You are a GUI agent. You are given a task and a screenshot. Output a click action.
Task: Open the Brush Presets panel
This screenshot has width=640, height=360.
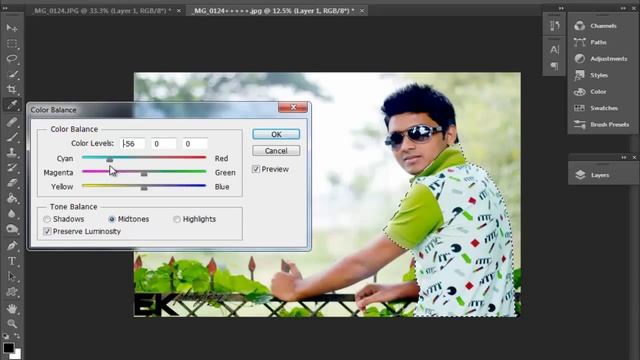pos(602,124)
